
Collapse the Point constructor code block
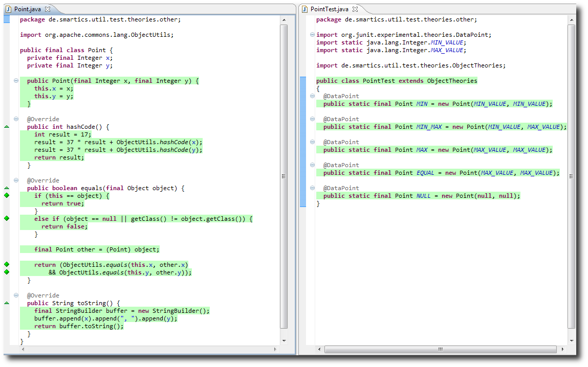tap(16, 81)
